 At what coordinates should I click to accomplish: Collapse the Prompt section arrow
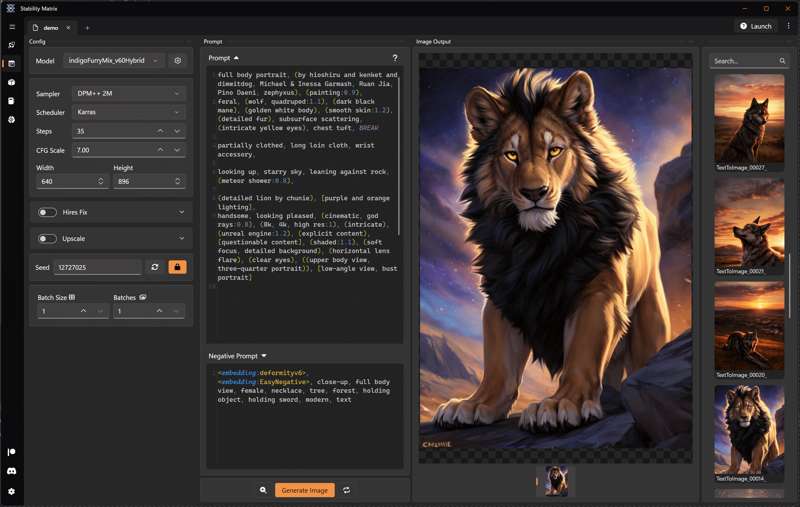[236, 58]
